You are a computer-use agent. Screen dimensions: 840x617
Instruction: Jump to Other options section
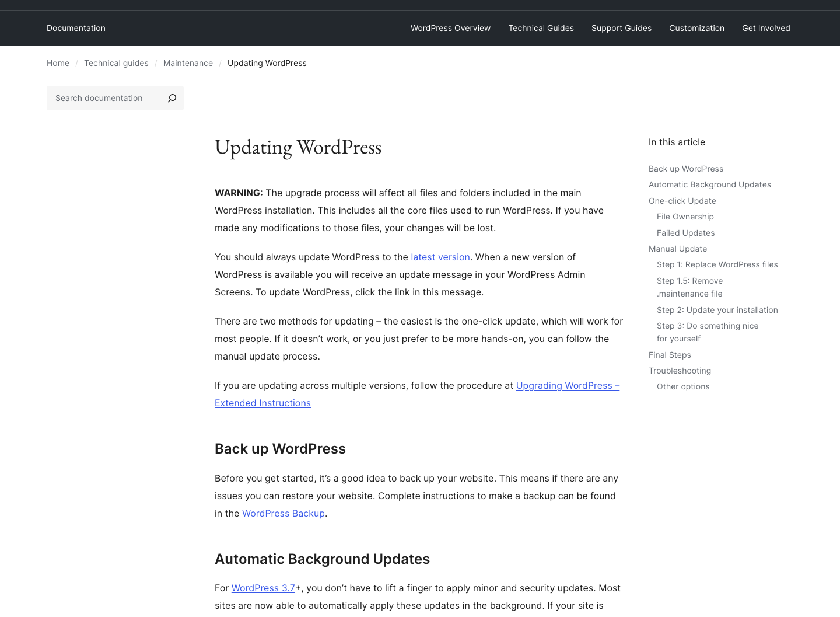pos(683,386)
